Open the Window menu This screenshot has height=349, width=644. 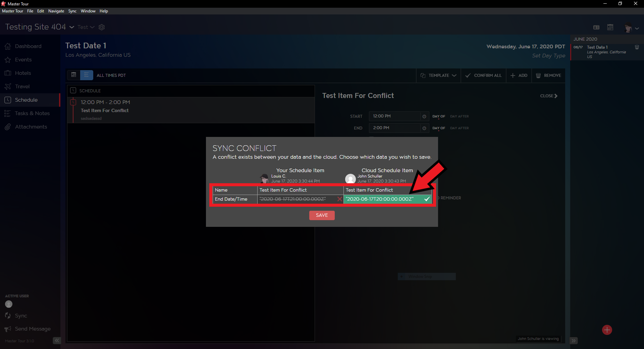[88, 11]
